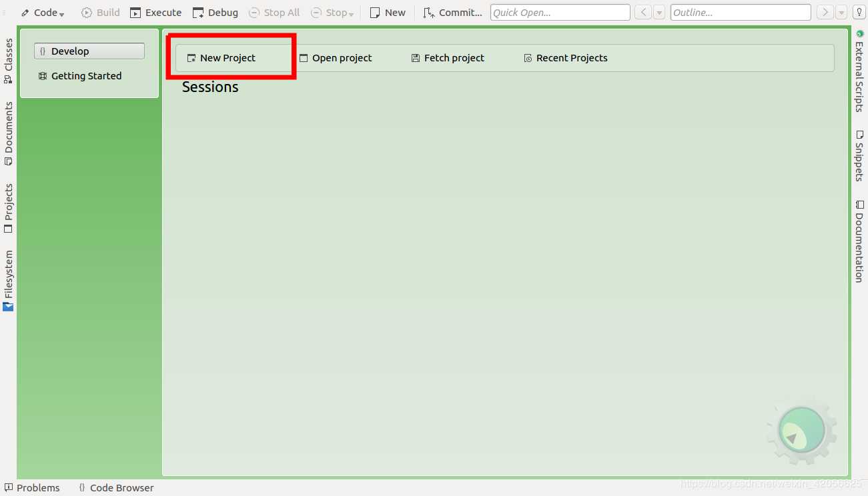Click Stop All in toolbar
Viewport: 868px width, 496px height.
(274, 13)
